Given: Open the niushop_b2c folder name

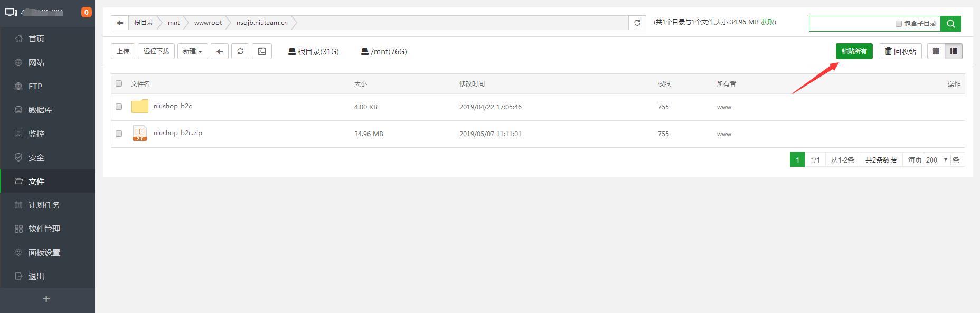Looking at the screenshot, I should point(173,106).
